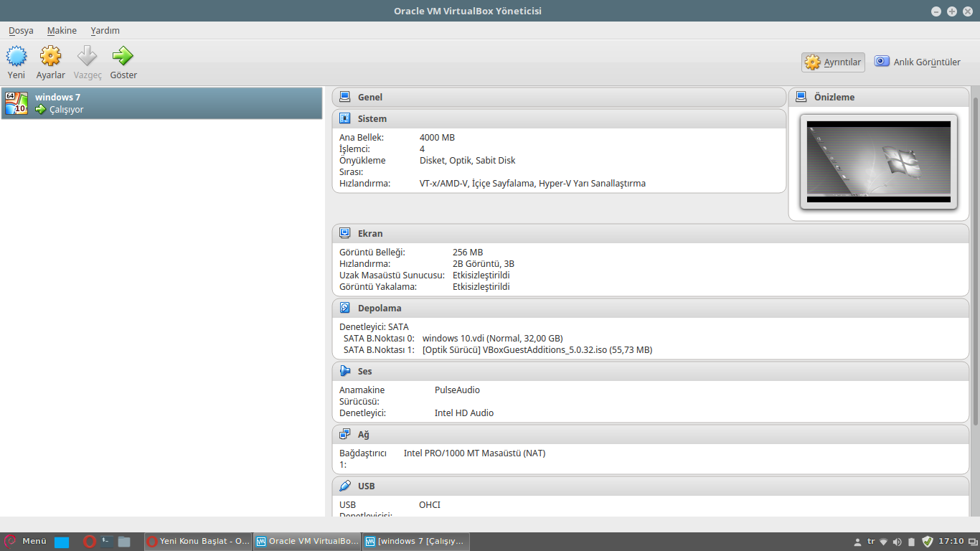Viewport: 980px width, 551px height.
Task: Click the windows 7 VM OS icon
Action: pyautogui.click(x=17, y=103)
